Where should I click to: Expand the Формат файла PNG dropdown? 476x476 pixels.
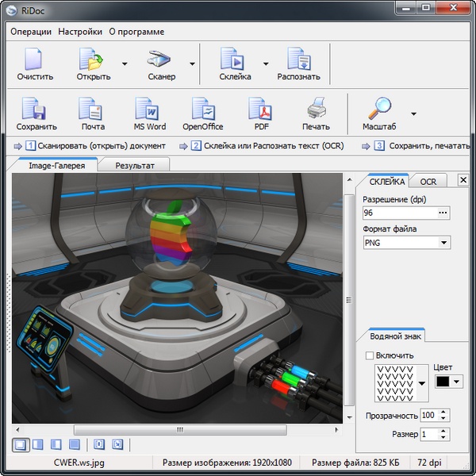443,243
